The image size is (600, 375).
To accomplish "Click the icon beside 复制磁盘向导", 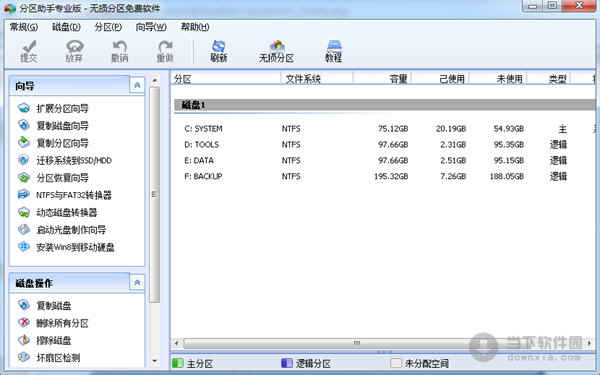I will [24, 125].
